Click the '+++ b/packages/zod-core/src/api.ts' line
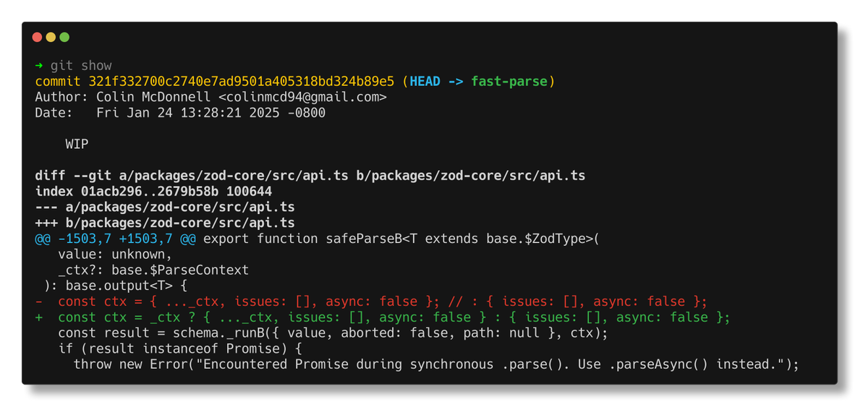 click(165, 223)
